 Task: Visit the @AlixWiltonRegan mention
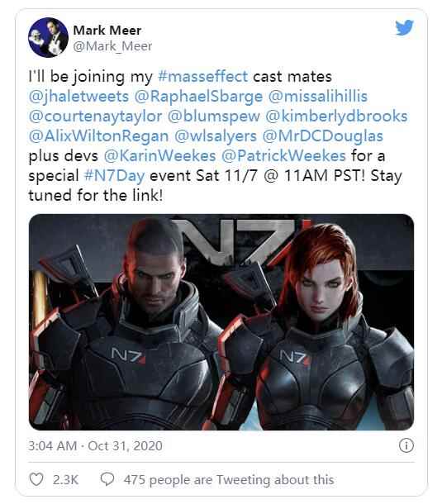pos(98,136)
